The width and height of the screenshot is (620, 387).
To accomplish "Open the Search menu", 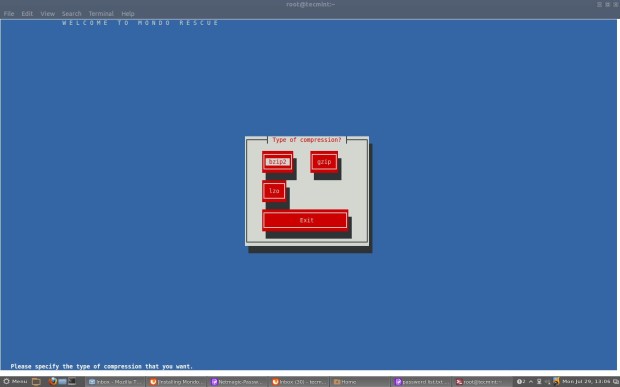I will point(71,13).
